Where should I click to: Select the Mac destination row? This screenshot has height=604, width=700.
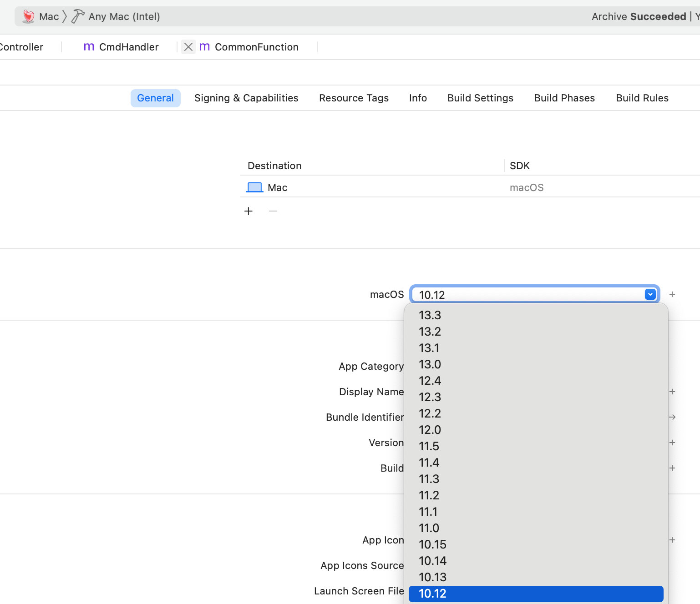pos(470,187)
